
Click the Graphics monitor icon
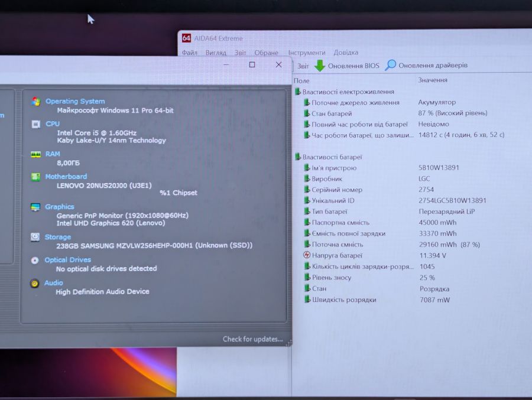coord(35,207)
